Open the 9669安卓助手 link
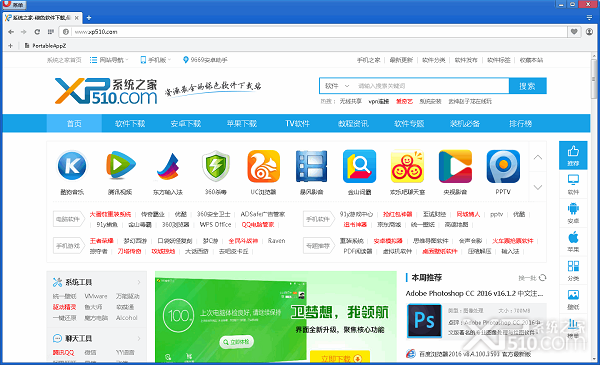Screen dimensions: 600x365 (205, 60)
